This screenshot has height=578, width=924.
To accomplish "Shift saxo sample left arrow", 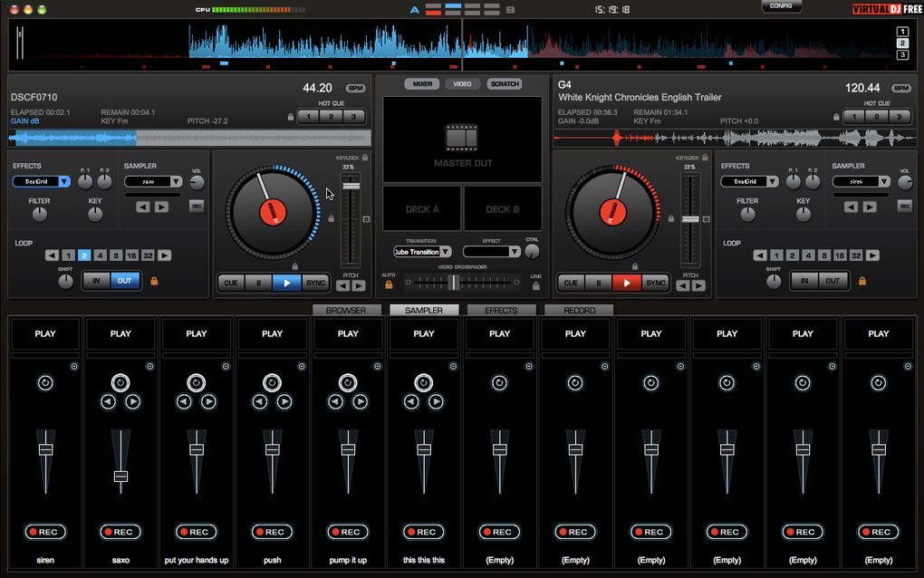I will [108, 402].
